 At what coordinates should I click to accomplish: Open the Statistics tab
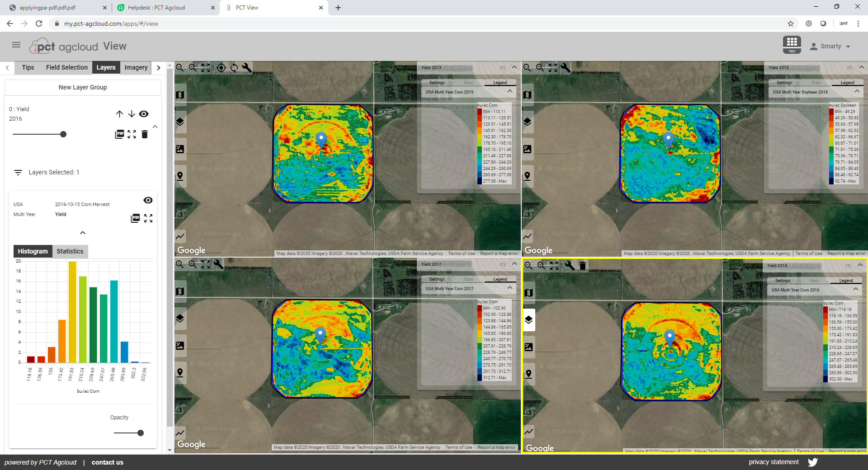tap(70, 251)
